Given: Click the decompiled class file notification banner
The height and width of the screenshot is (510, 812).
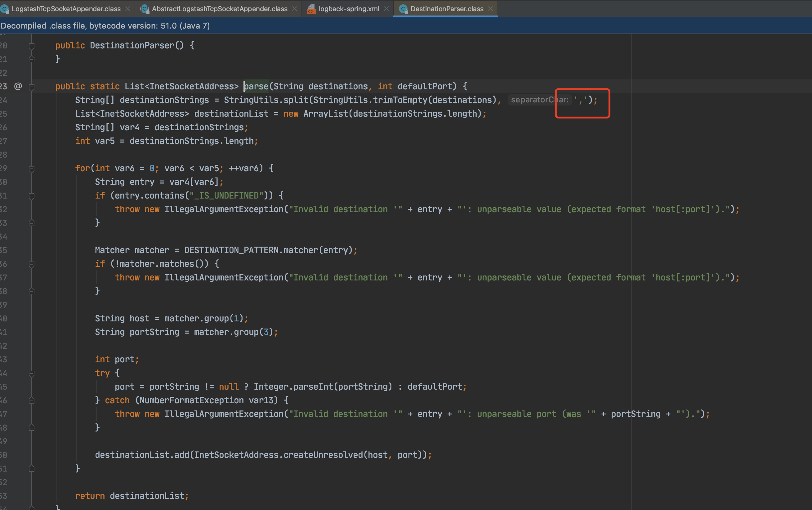Looking at the screenshot, I should click(x=105, y=26).
